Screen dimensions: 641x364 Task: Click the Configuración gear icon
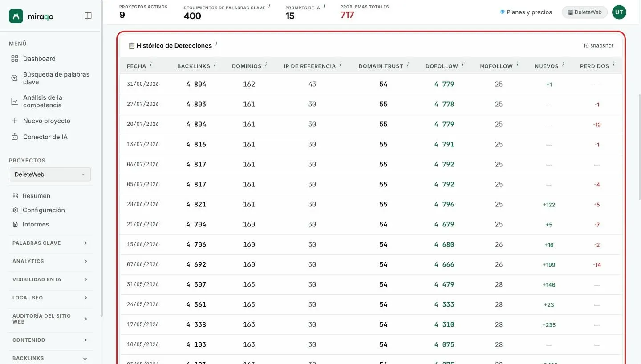[15, 210]
